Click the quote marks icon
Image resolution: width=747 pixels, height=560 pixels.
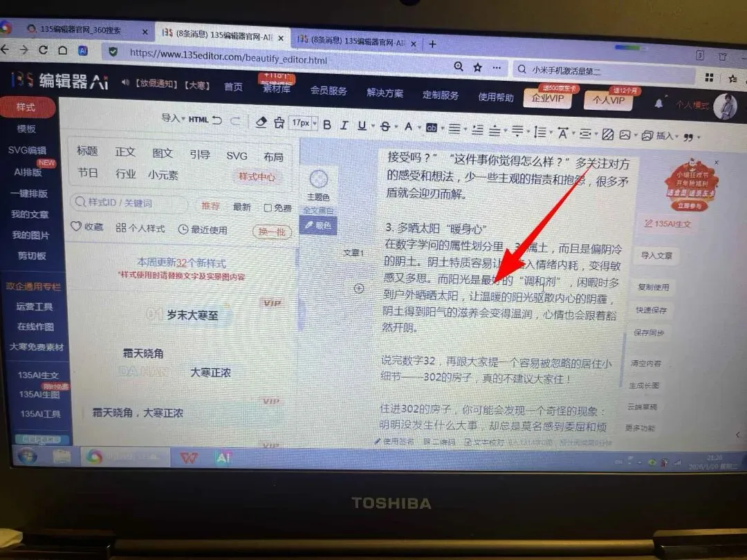click(x=688, y=137)
